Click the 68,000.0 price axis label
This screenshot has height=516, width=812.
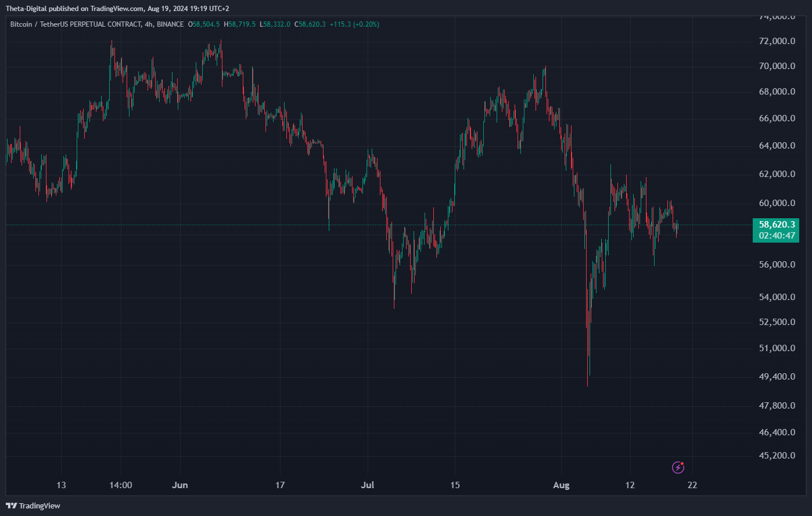777,92
